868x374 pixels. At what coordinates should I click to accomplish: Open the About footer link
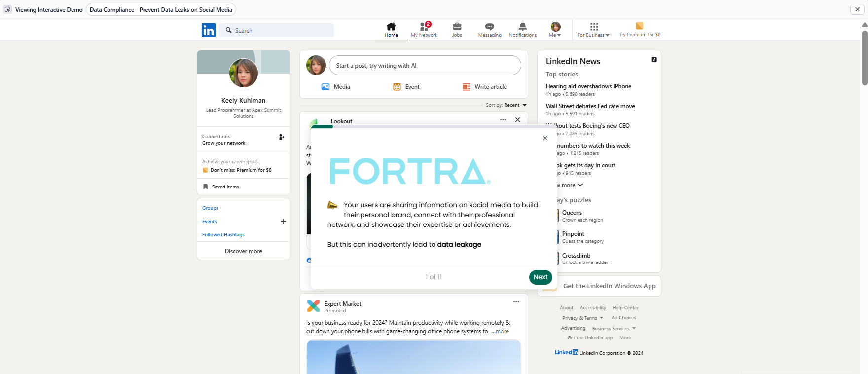pos(567,308)
